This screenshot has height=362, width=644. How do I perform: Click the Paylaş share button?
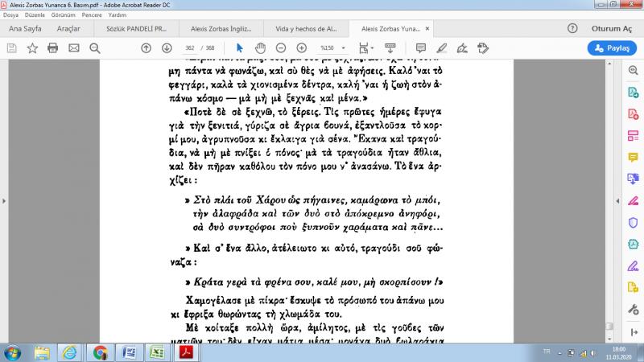coord(612,48)
